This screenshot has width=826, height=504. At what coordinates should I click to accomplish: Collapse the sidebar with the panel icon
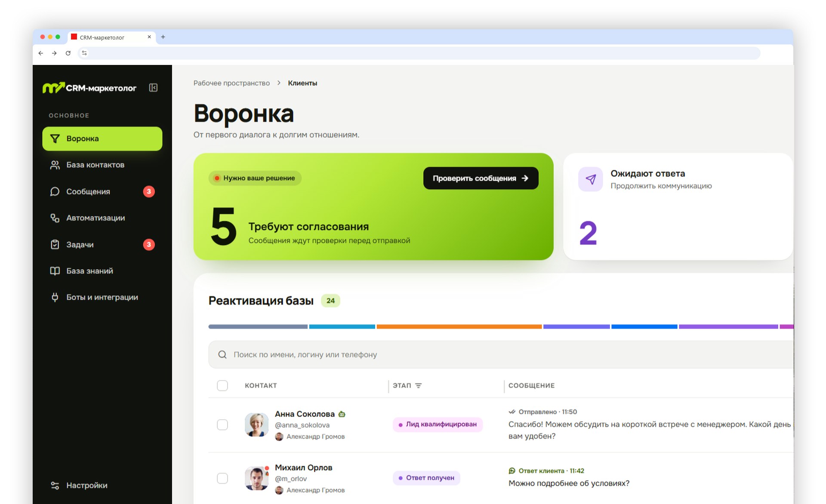point(153,88)
